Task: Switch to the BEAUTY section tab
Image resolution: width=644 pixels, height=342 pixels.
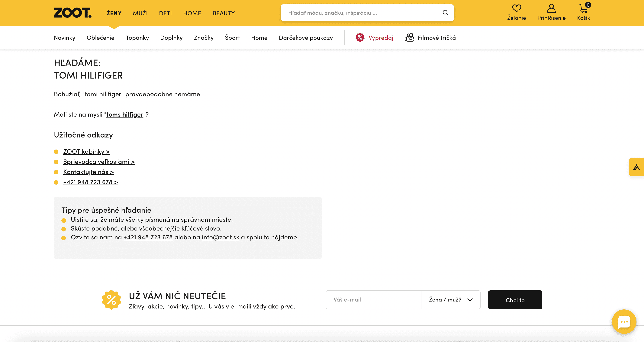Action: 224,13
